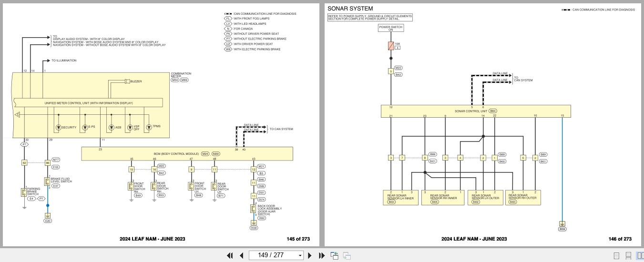Click the WITHOUT ELECTRIC PARKING BRAKE legend entry
The width and height of the screenshot is (644, 262).
point(256,39)
